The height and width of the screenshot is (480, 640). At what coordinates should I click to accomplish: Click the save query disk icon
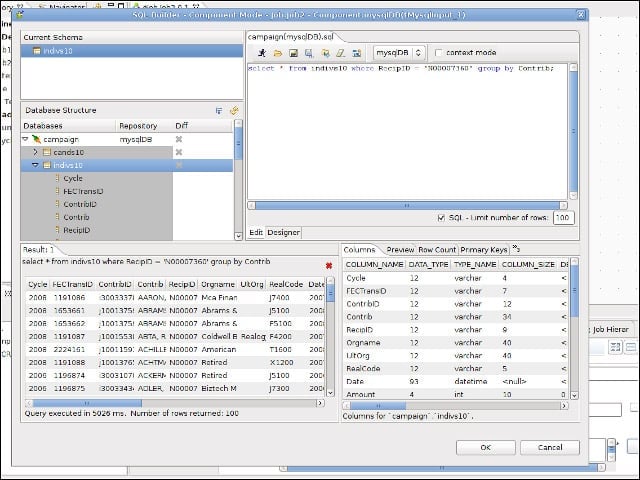[293, 53]
